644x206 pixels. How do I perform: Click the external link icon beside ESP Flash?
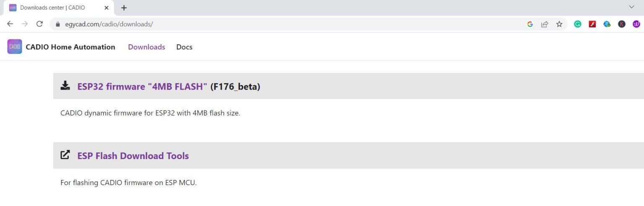65,155
